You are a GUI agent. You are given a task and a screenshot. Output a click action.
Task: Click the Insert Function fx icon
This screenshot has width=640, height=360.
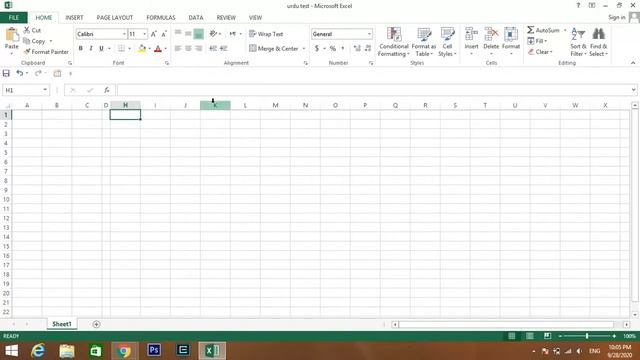click(x=107, y=90)
